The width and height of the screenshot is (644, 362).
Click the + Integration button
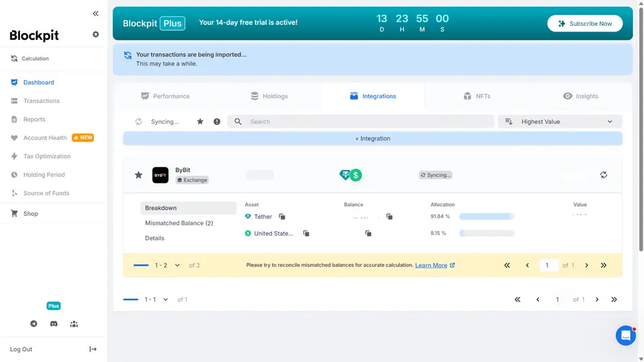372,138
